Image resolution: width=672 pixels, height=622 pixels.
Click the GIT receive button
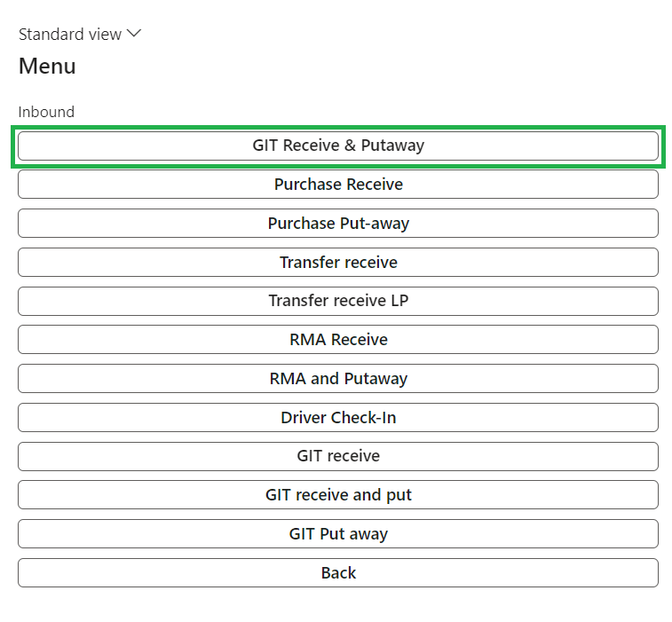click(x=337, y=456)
